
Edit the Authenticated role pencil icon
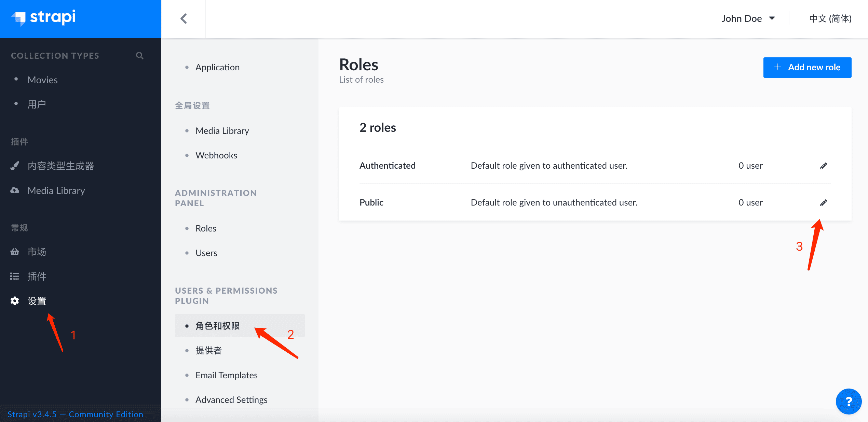point(823,166)
